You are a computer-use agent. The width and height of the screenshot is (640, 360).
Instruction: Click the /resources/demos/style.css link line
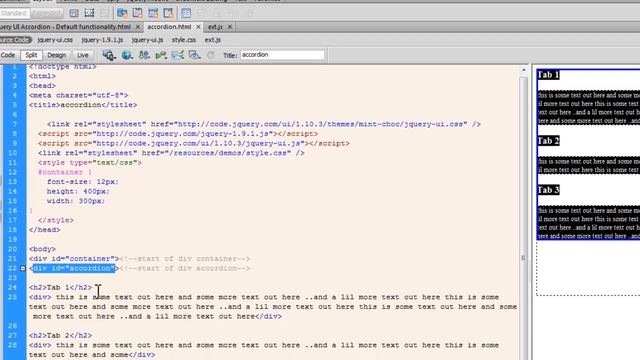coord(171,153)
